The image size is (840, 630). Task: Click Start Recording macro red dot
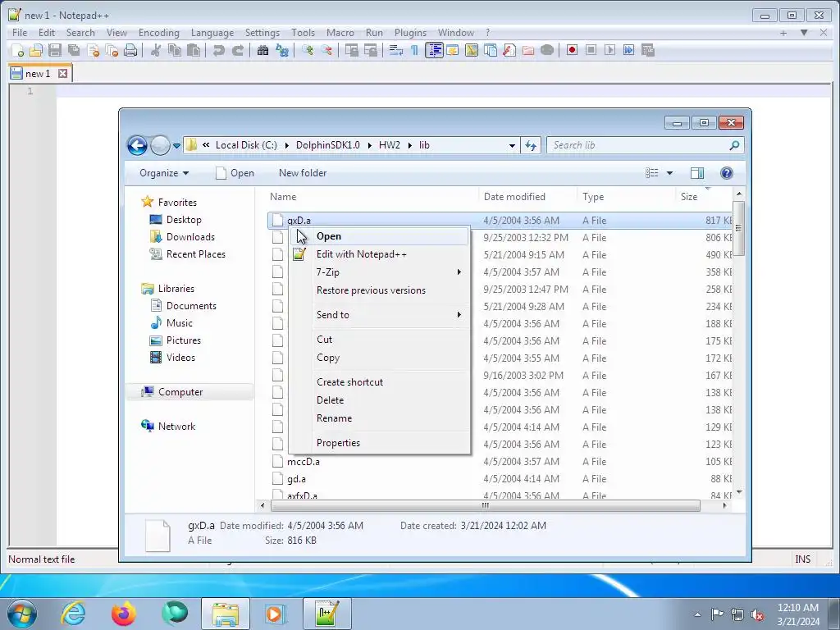point(572,50)
